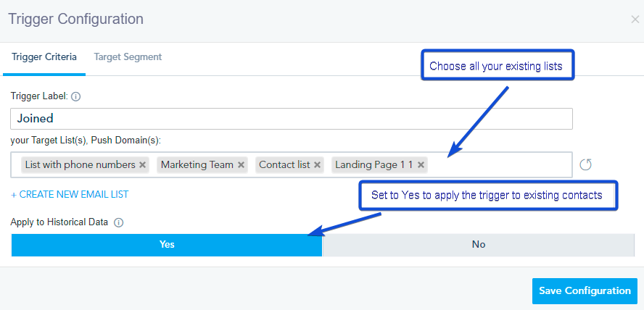Click the Save Configuration button
Viewport: 644px width, 310px height.
pos(585,290)
